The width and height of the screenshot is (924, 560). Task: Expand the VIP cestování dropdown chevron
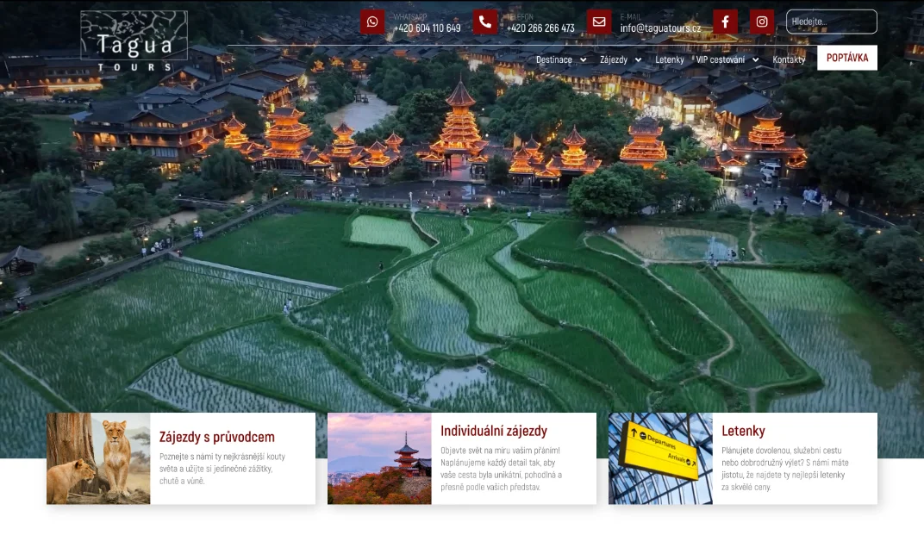755,60
